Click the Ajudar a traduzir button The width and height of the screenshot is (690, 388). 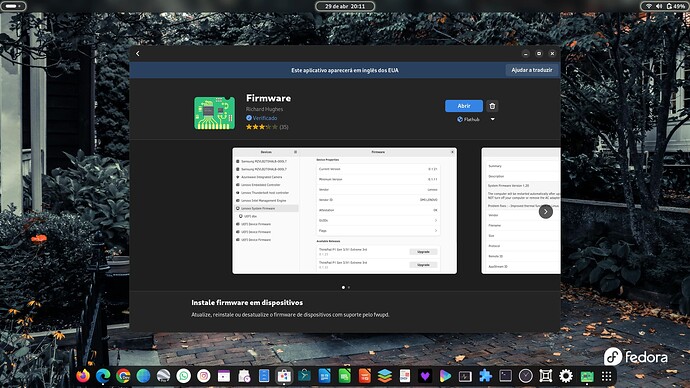click(x=532, y=70)
